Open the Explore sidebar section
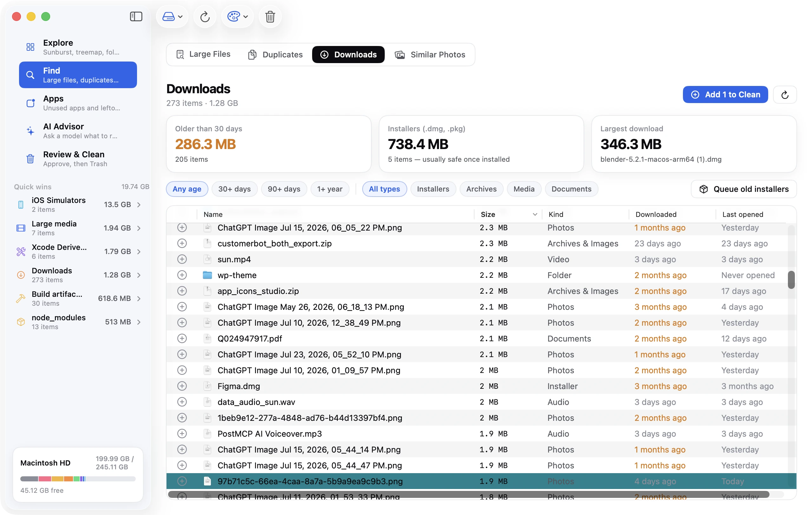 click(78, 47)
